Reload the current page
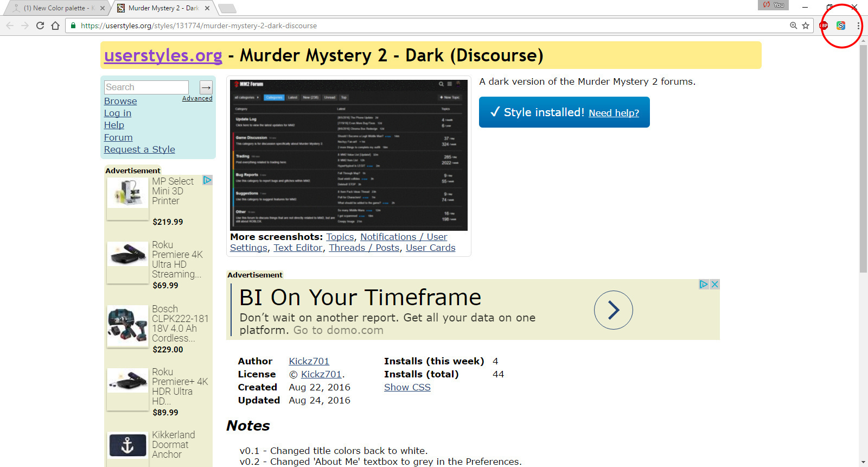This screenshot has width=868, height=467. [x=40, y=26]
